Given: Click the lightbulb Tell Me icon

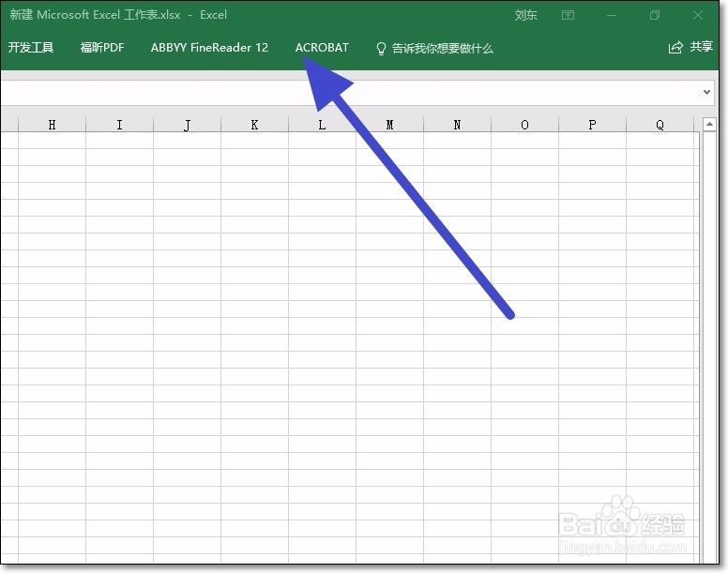Looking at the screenshot, I should click(x=381, y=48).
